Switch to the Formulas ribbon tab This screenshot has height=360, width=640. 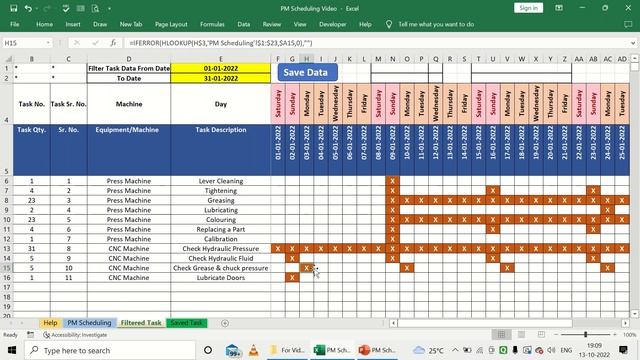(x=212, y=24)
